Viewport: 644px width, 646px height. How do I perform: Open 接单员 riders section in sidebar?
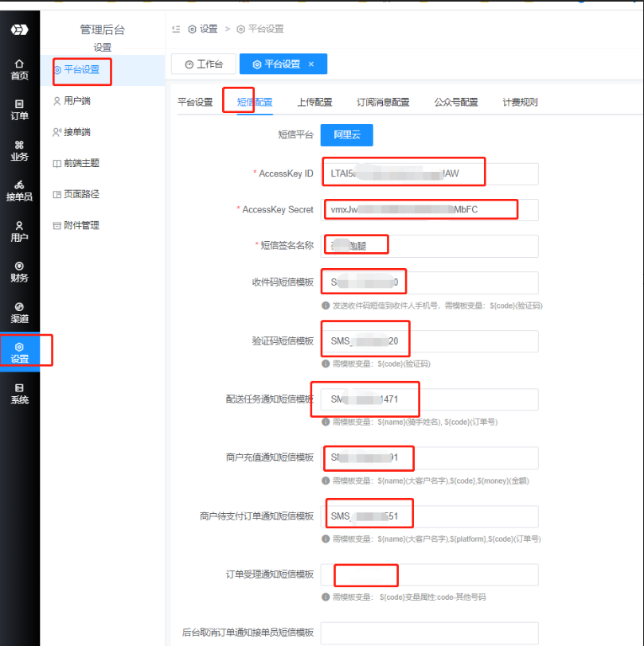pos(19,191)
